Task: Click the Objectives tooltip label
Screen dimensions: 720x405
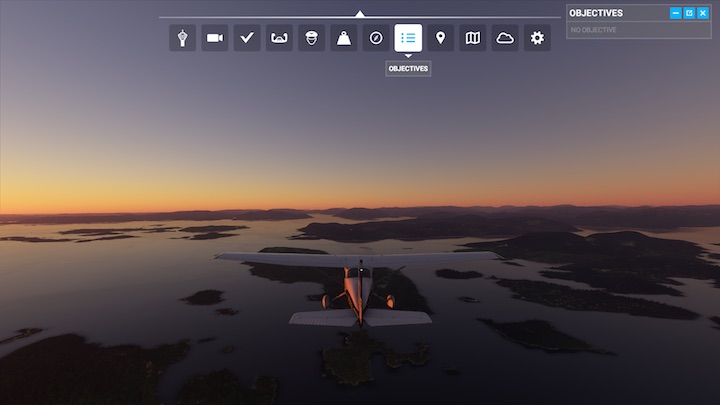Action: click(408, 69)
